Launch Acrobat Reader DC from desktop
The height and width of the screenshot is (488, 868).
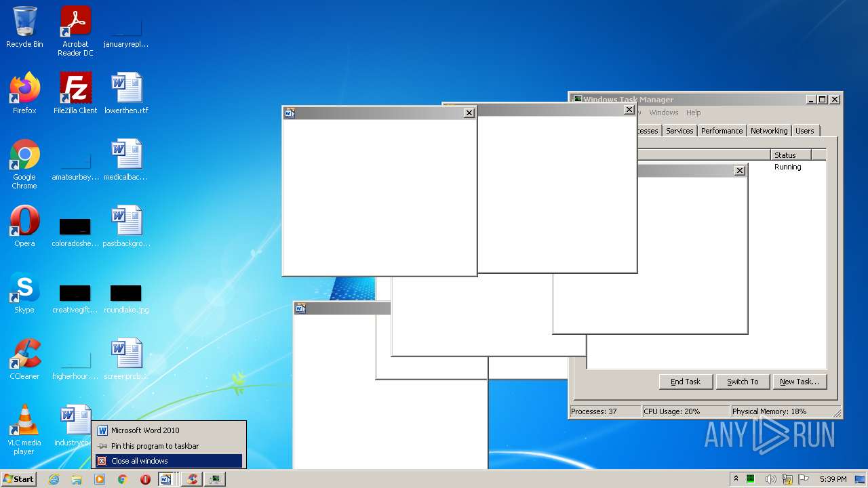(x=75, y=31)
